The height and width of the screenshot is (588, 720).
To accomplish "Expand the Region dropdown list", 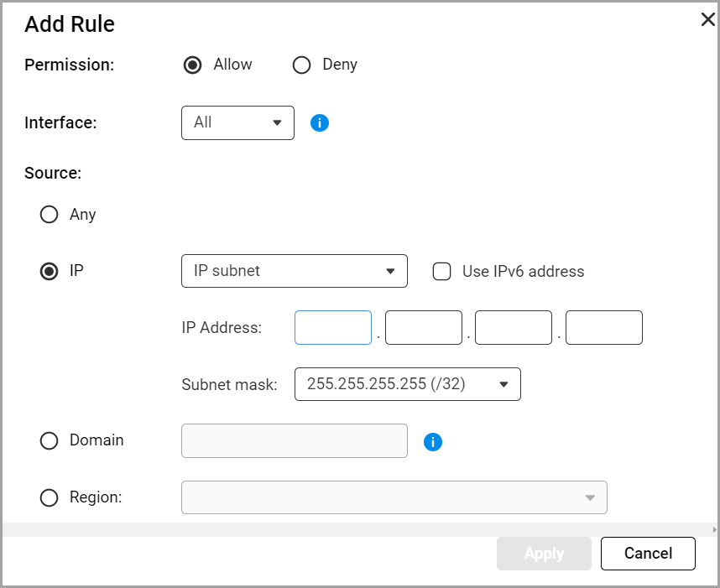I will [394, 497].
